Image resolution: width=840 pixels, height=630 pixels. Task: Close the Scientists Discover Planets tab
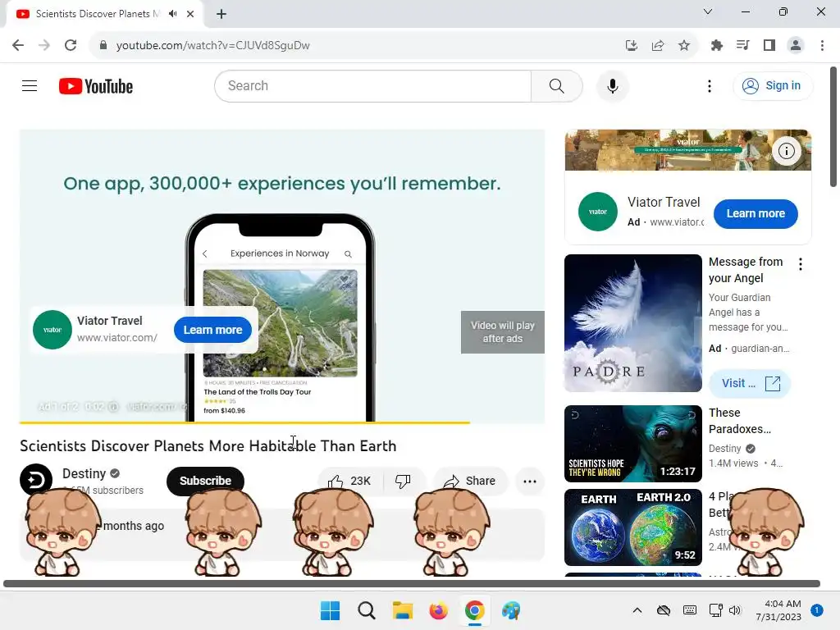[190, 14]
